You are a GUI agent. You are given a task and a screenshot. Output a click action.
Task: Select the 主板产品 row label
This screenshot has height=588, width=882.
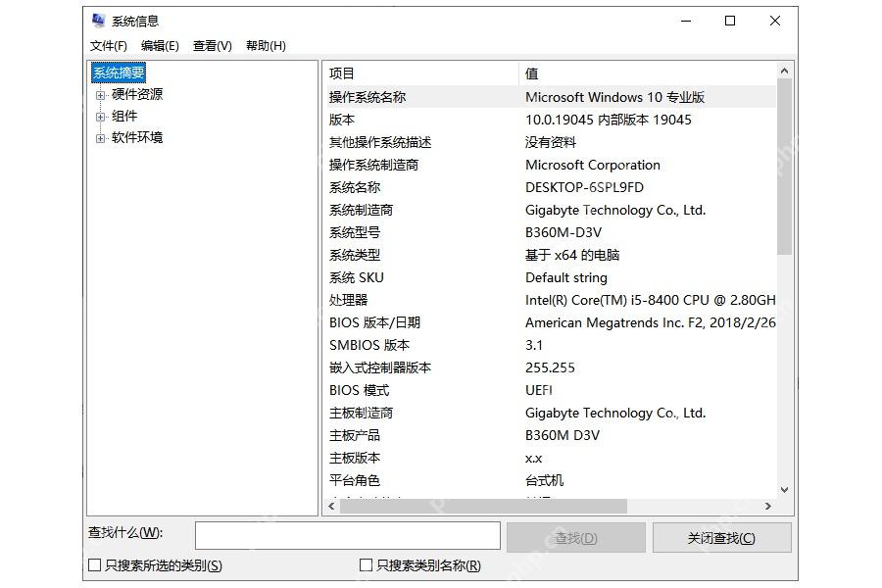tap(355, 435)
